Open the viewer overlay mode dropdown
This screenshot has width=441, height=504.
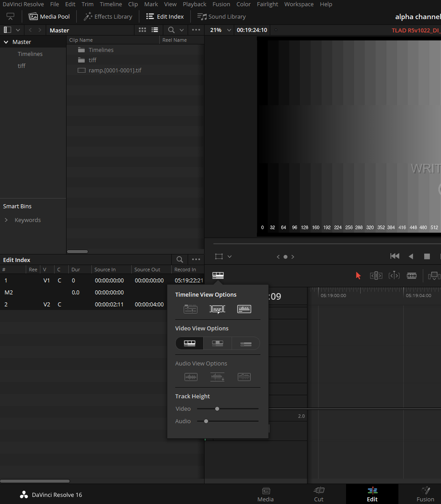(230, 257)
